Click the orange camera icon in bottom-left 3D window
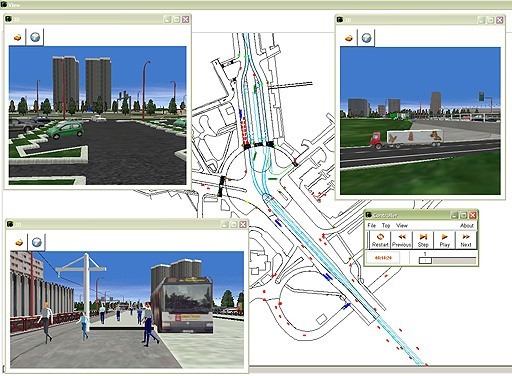 (19, 242)
